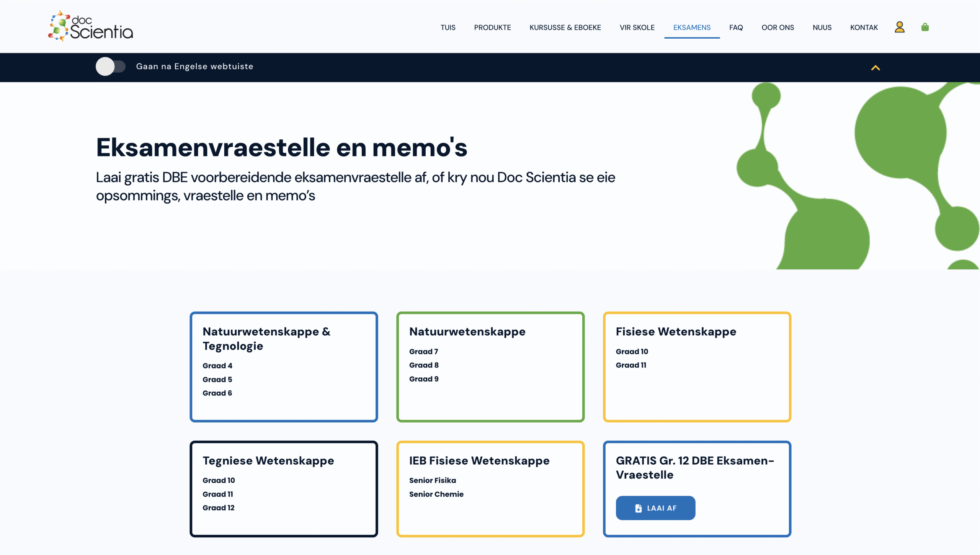Navigate to OOR ONS
980x555 pixels.
click(777, 28)
